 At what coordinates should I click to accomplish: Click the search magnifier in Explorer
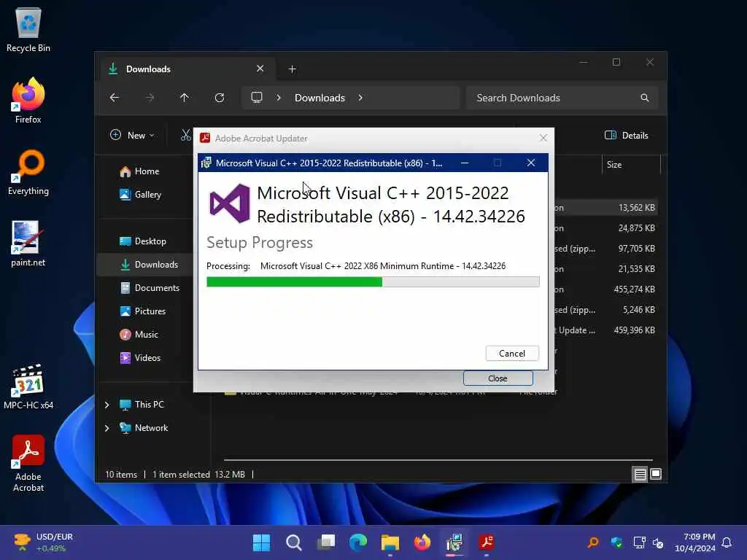click(x=645, y=98)
